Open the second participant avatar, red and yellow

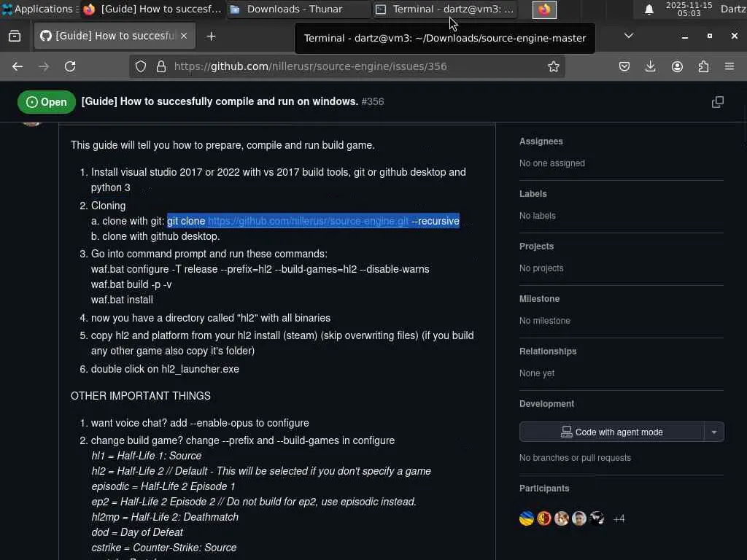pos(544,518)
